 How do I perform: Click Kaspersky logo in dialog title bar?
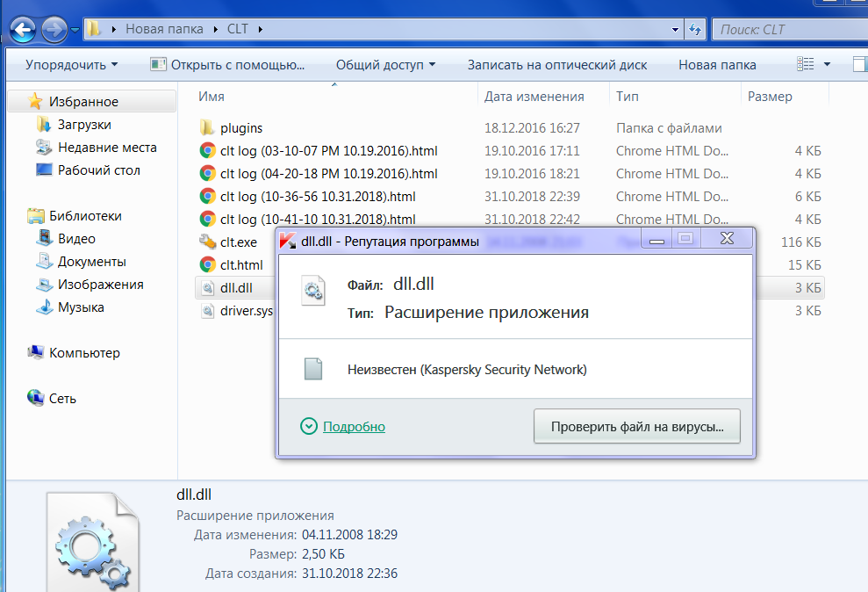pyautogui.click(x=287, y=241)
